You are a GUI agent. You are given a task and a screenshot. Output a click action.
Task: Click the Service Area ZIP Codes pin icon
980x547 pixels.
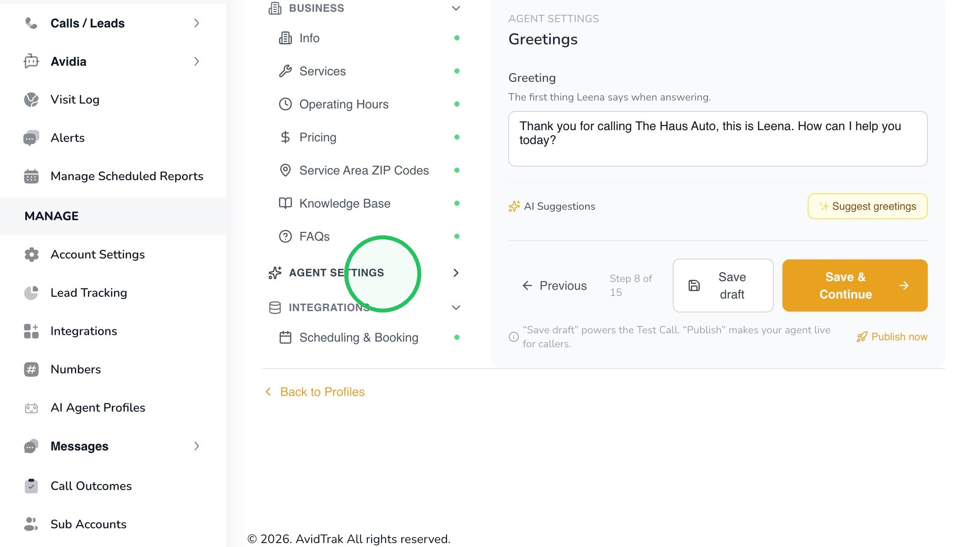285,170
